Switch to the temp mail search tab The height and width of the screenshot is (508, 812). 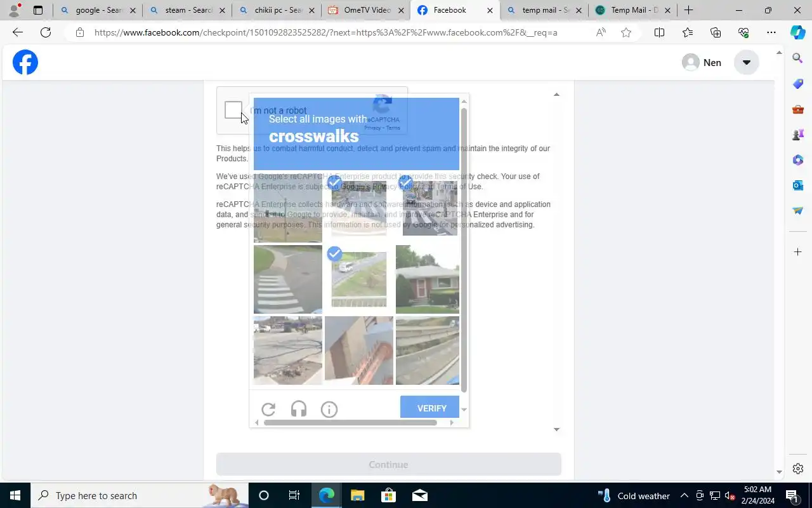pos(544,10)
